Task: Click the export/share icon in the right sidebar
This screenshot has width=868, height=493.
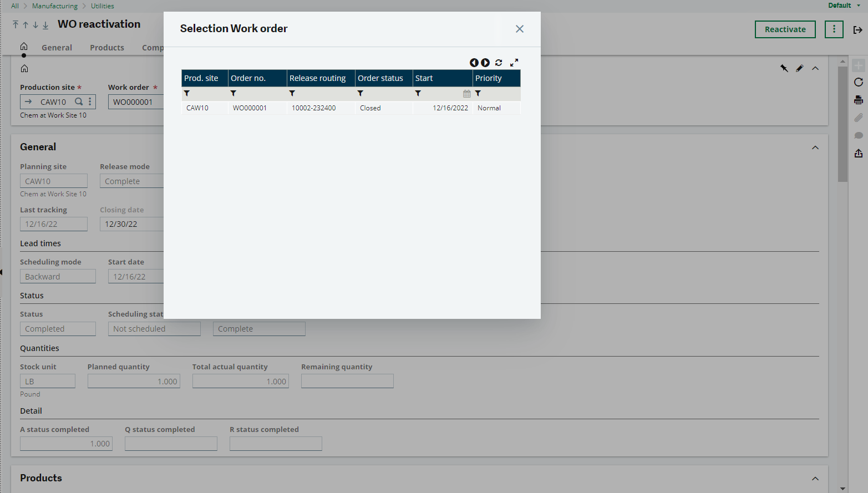Action: [x=859, y=153]
